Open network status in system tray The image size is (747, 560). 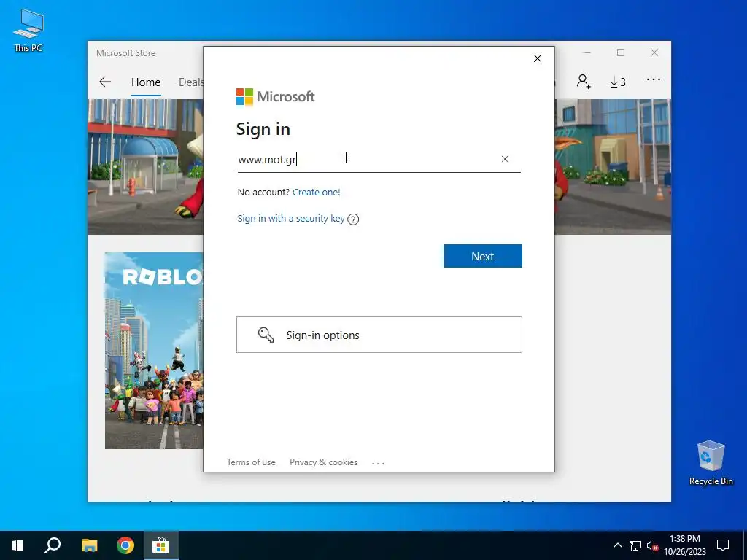click(635, 545)
